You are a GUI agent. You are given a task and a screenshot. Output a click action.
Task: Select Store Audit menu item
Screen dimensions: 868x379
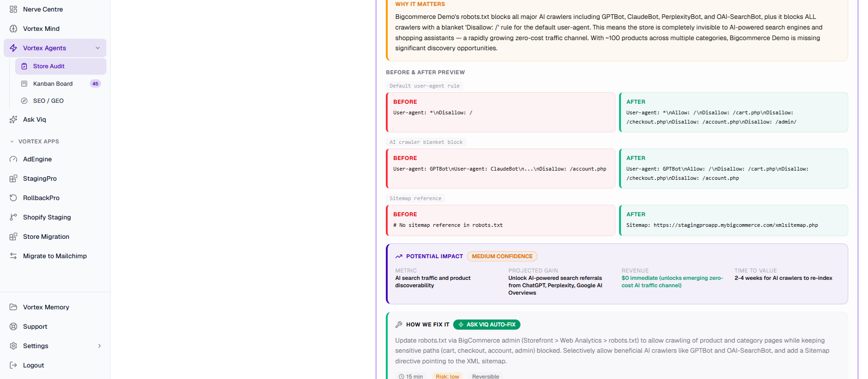coord(61,66)
